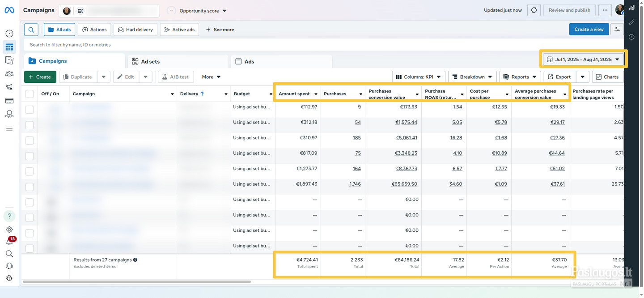Expand the Columns: KPI dropdown
The width and height of the screenshot is (644, 298).
[x=419, y=77]
